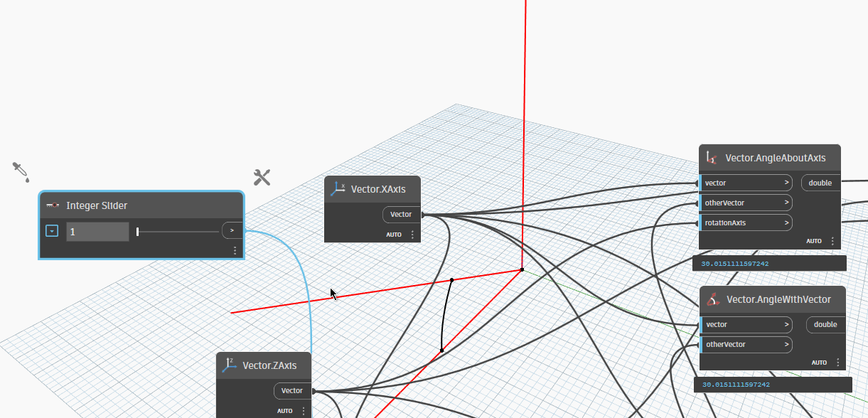Image resolution: width=868 pixels, height=418 pixels.
Task: Click the wrench and screwdriver tools icon
Action: [262, 177]
